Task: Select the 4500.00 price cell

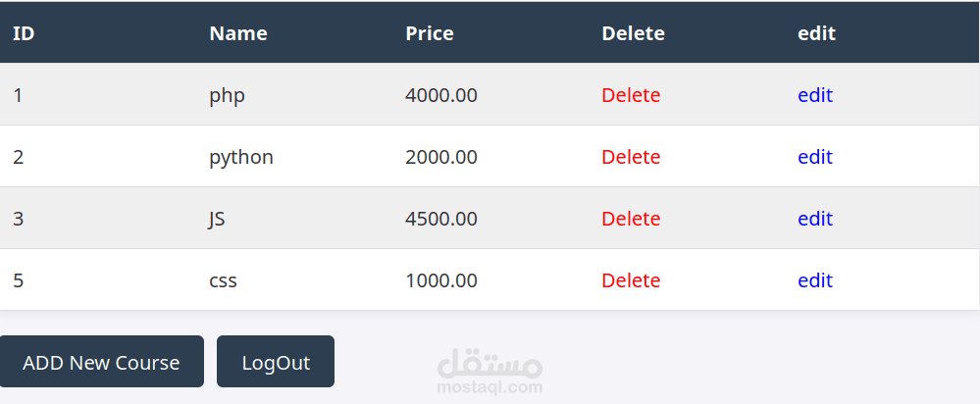Action: tap(441, 219)
